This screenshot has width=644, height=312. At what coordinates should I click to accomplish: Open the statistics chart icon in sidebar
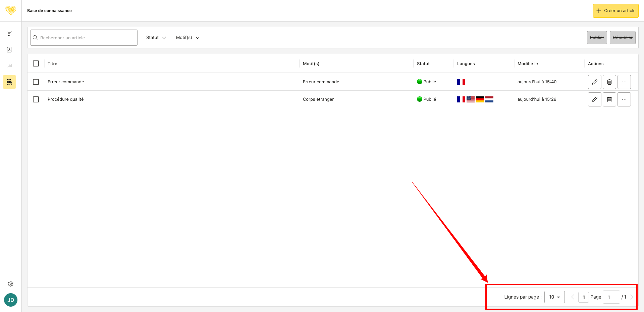9,66
